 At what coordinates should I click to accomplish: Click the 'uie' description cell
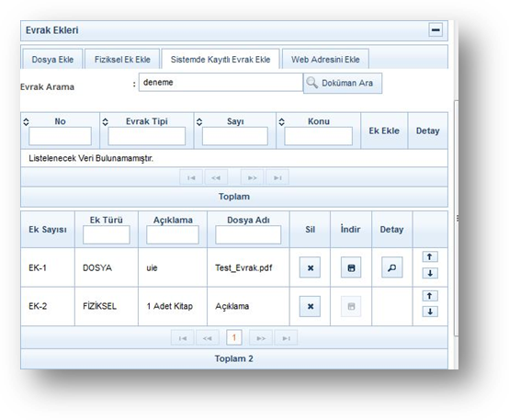[173, 267]
